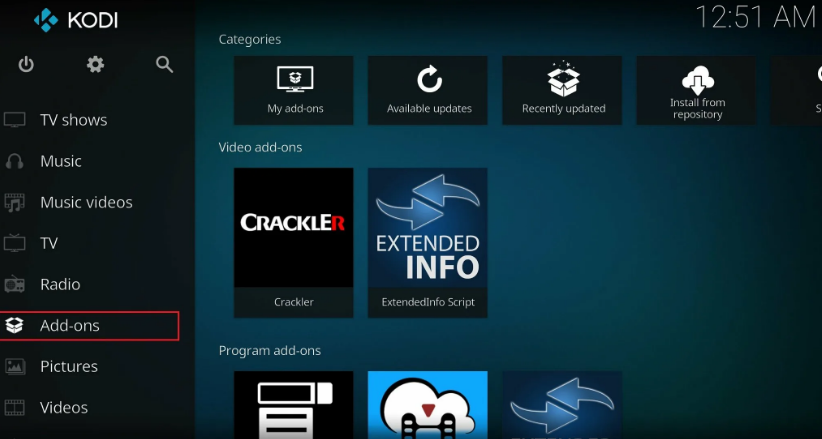822x439 pixels.
Task: Go to Music videos section
Action: [x=86, y=202]
